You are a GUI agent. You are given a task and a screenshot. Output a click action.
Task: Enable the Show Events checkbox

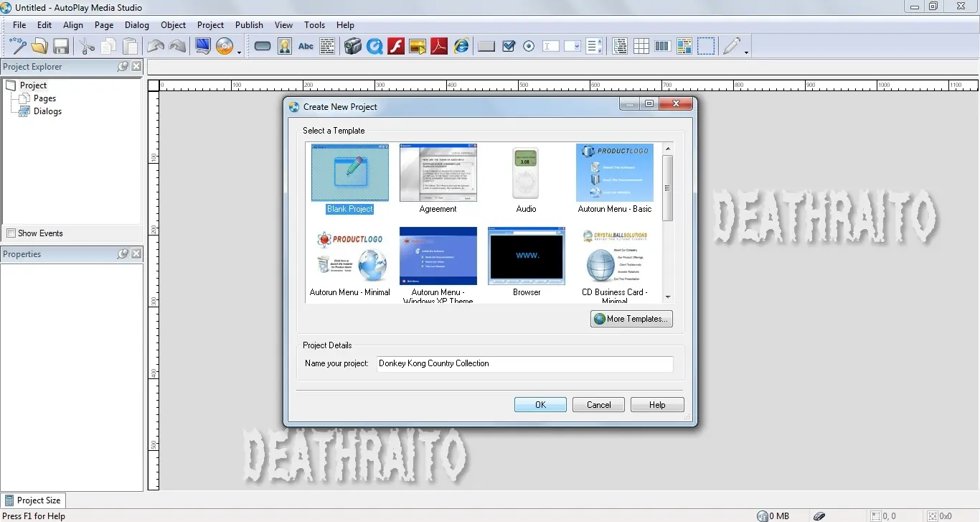11,233
